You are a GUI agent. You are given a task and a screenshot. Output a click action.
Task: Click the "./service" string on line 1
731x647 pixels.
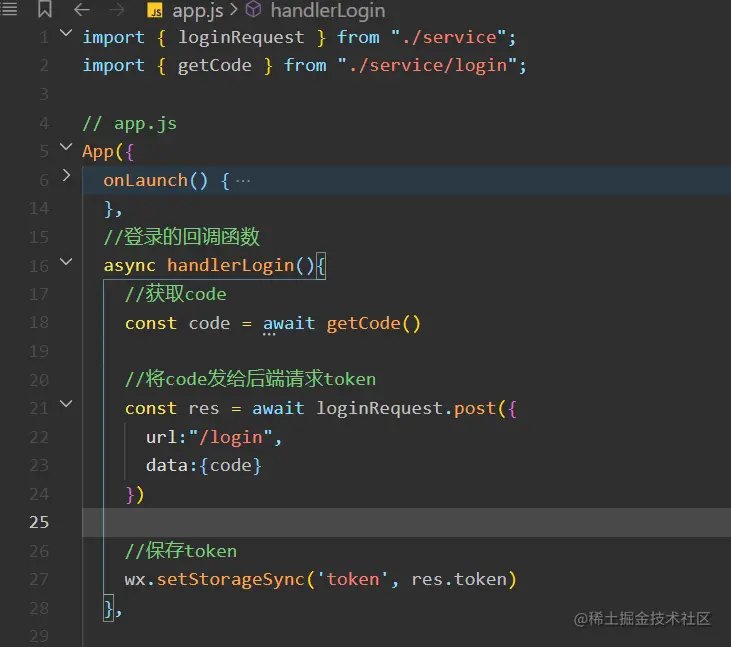pos(448,37)
